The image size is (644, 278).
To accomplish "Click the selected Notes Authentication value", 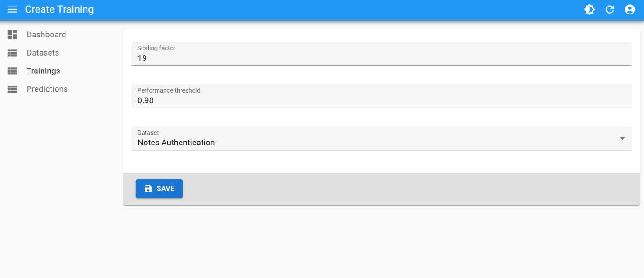I will [x=176, y=143].
